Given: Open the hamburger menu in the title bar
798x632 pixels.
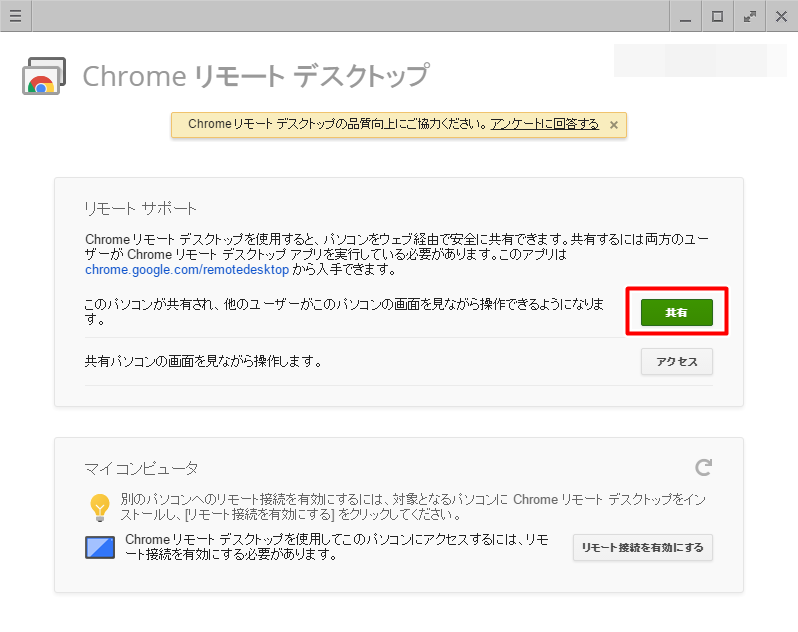Looking at the screenshot, I should (x=15, y=16).
